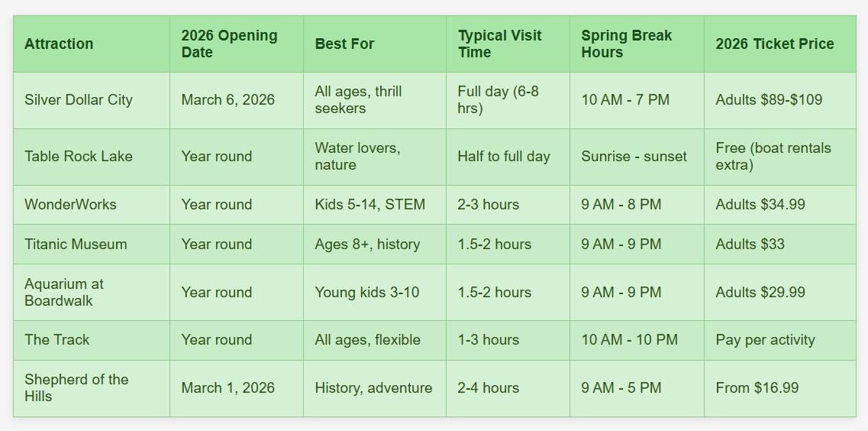Click the March 6, 2026 date cell
The width and height of the screenshot is (868, 431).
[x=227, y=99]
